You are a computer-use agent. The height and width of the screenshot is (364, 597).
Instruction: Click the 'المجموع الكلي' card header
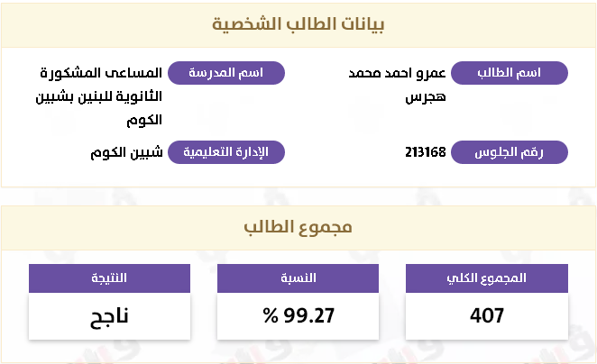tap(487, 278)
